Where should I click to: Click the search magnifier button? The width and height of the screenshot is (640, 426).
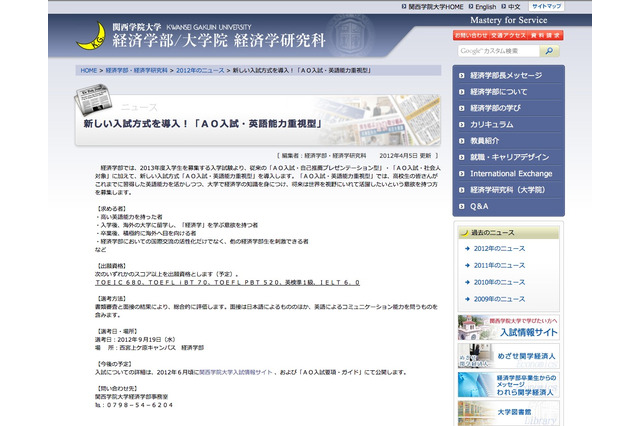coord(549,51)
